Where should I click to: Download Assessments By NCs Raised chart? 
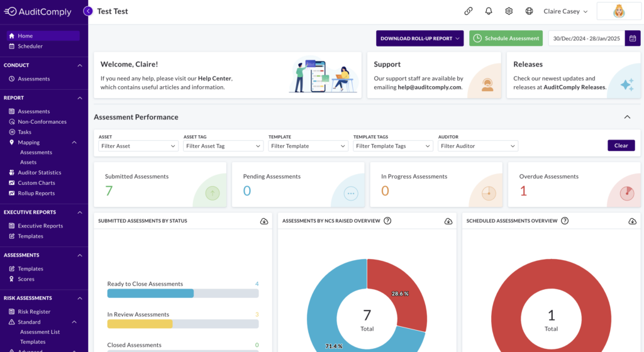pyautogui.click(x=448, y=221)
